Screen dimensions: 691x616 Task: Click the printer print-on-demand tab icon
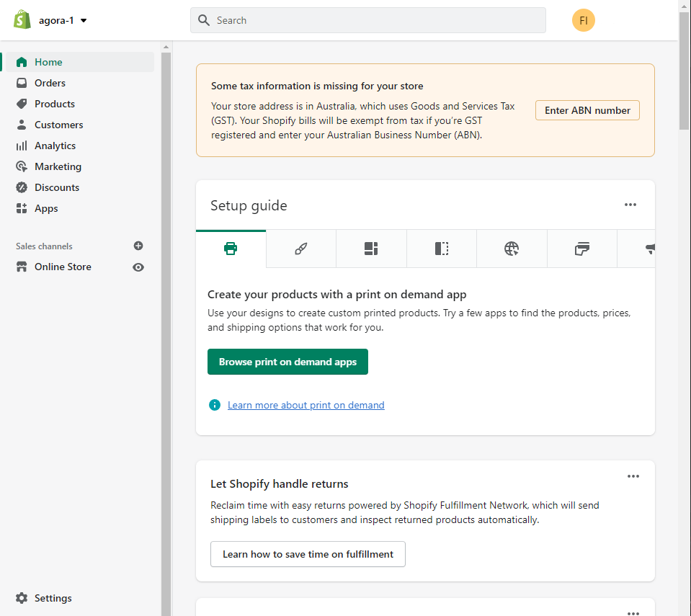point(231,249)
